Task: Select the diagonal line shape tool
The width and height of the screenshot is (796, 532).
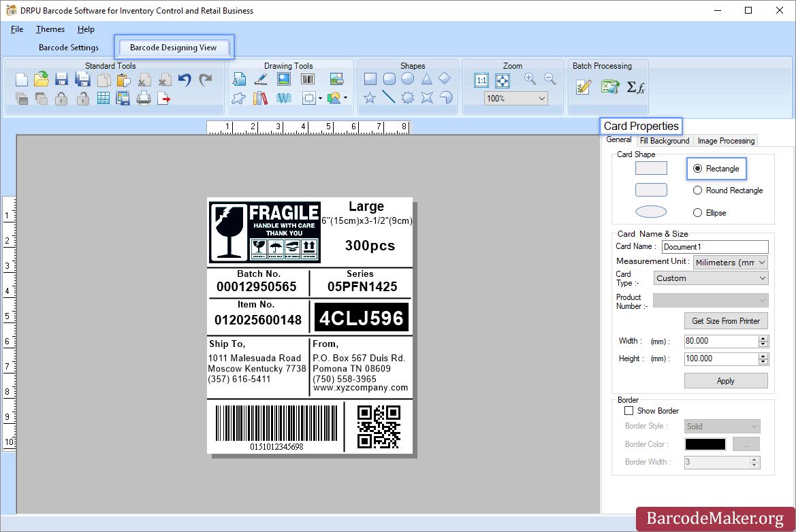Action: click(x=388, y=97)
